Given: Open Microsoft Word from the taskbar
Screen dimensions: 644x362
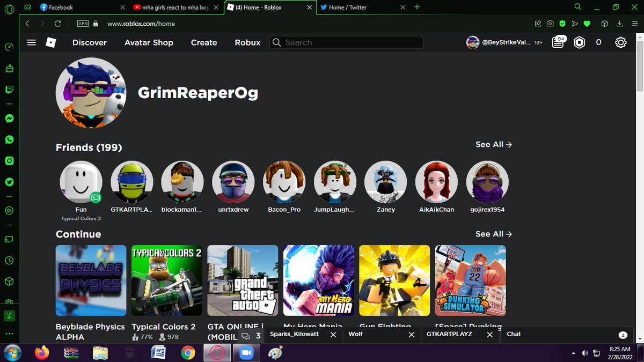Looking at the screenshot, I should (159, 353).
